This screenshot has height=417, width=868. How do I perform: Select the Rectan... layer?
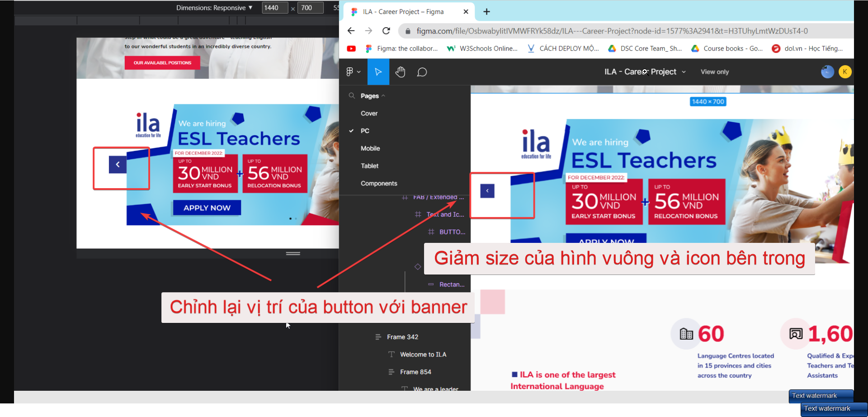(446, 284)
